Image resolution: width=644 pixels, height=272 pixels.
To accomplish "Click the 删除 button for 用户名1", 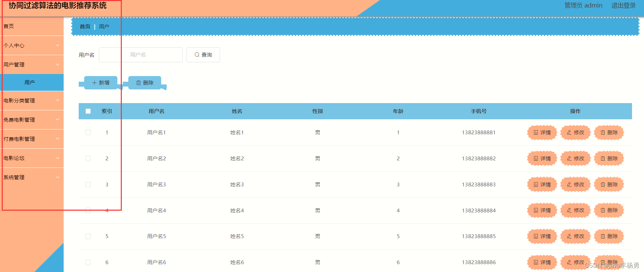I will point(609,133).
